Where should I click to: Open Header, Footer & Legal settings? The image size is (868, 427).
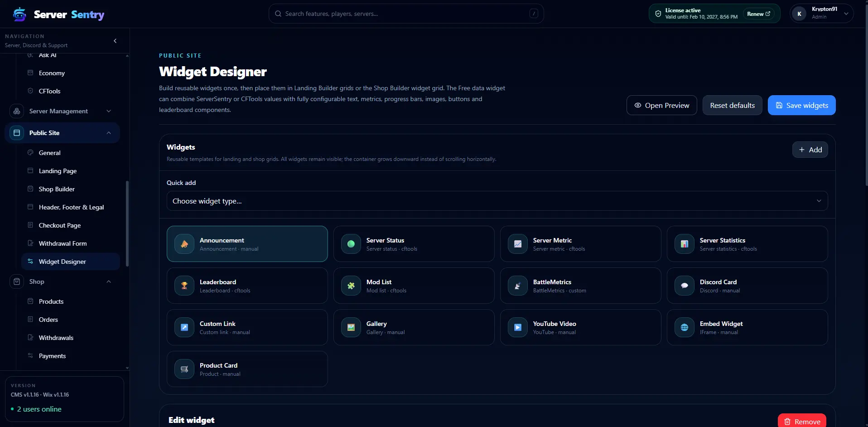coord(71,207)
